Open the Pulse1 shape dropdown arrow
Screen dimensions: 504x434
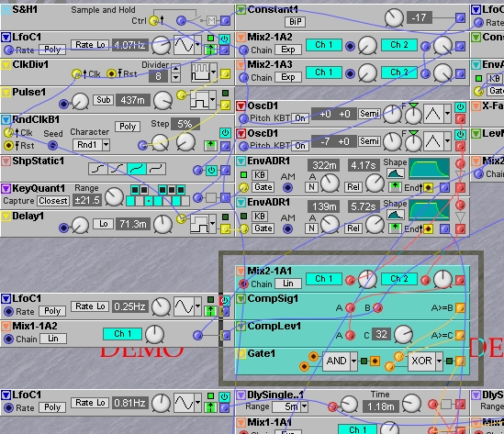coord(213,100)
